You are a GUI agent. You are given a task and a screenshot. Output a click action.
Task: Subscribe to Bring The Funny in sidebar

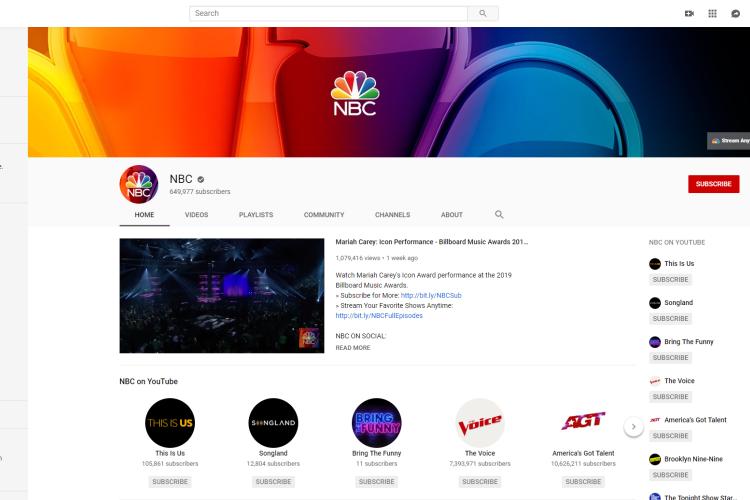coord(670,358)
